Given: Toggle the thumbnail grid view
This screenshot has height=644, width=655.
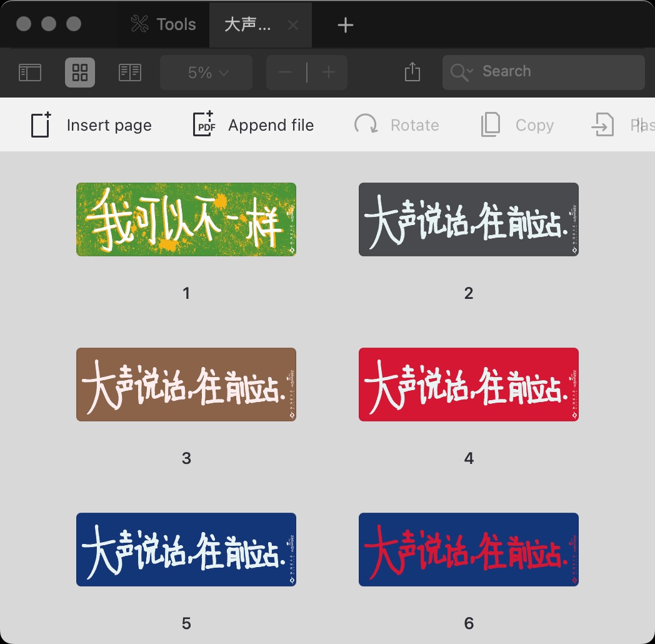Looking at the screenshot, I should 80,73.
